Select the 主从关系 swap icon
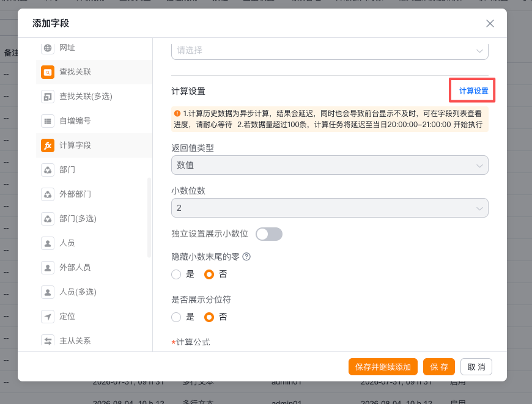Image resolution: width=532 pixels, height=404 pixels. coord(48,341)
